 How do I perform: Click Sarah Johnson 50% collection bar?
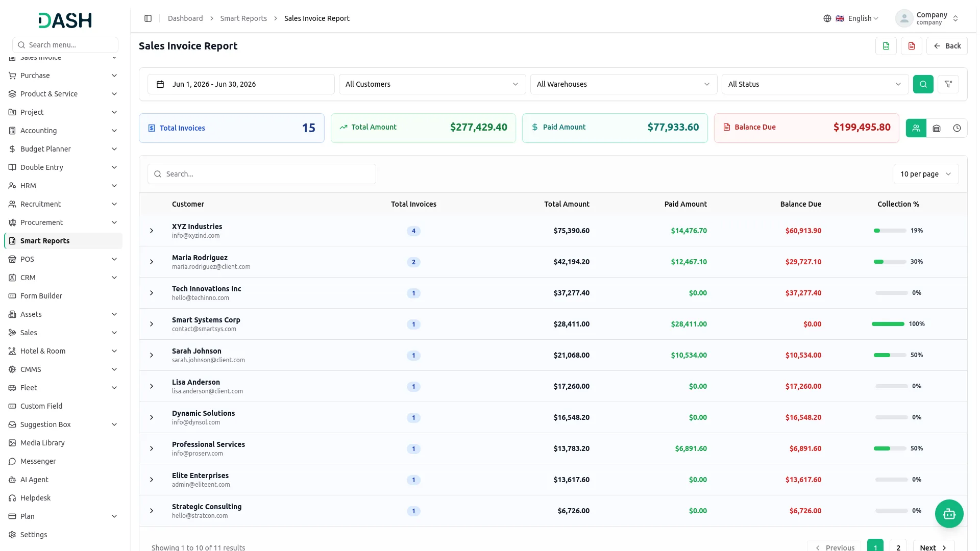pyautogui.click(x=890, y=355)
